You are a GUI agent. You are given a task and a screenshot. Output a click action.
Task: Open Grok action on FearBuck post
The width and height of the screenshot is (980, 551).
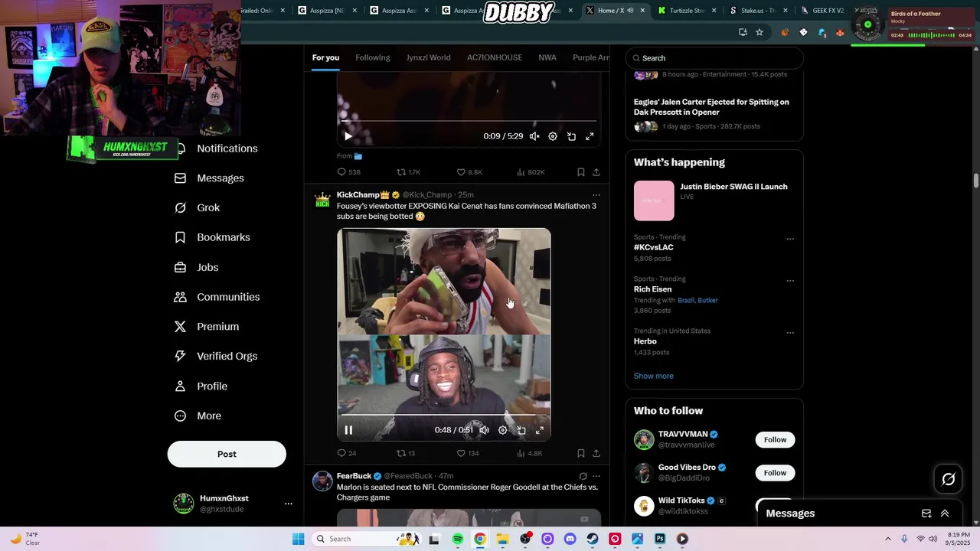pos(583,476)
